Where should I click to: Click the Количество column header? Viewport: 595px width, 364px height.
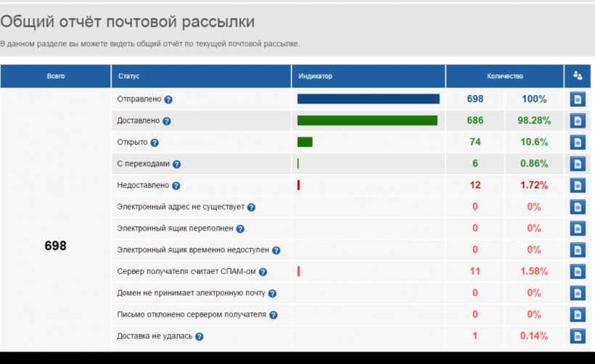click(505, 76)
